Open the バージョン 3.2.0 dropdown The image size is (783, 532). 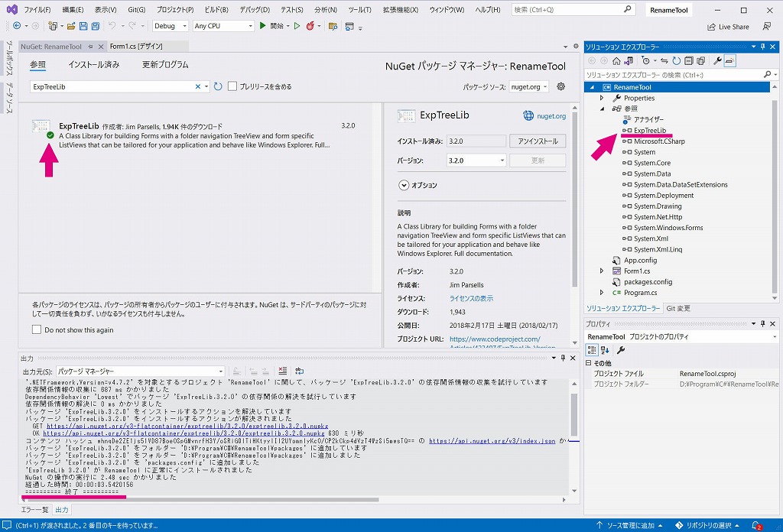(x=476, y=161)
